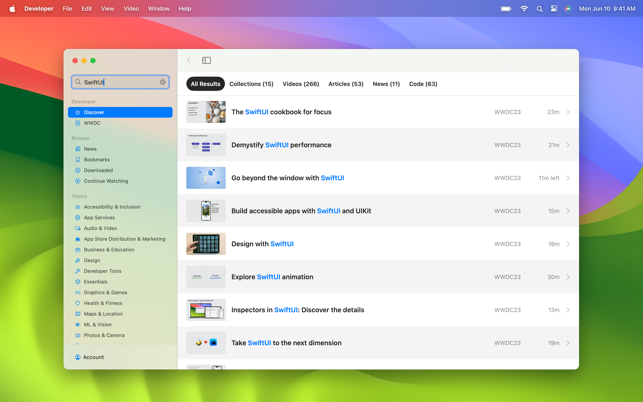The width and height of the screenshot is (643, 402).
Task: Click the search magnifier in sidebar field
Action: click(78, 82)
